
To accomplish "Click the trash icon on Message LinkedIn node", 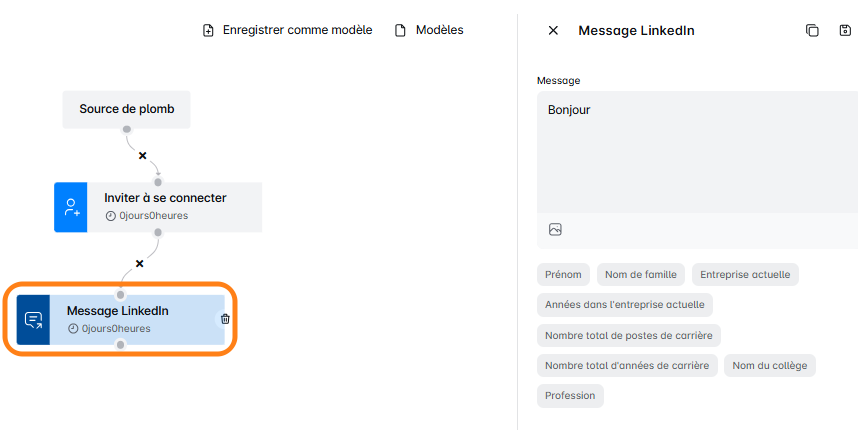I will coord(225,319).
